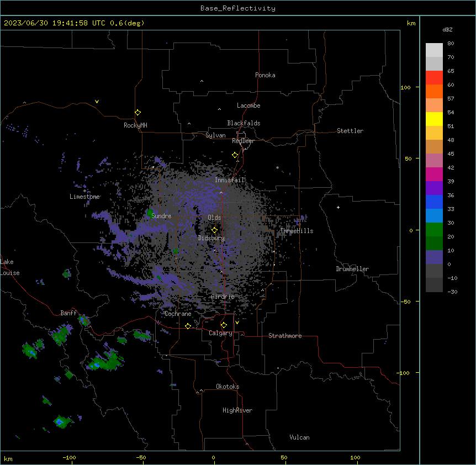The height and width of the screenshot is (465, 476).
Task: Pick the green 30 dBZ legend swatch
Action: point(434,230)
